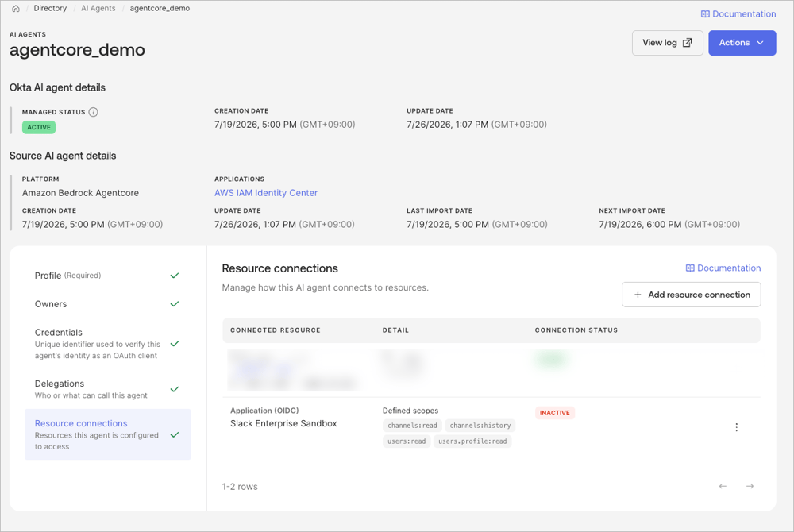The height and width of the screenshot is (532, 794).
Task: Click the INACTIVE status badge
Action: (x=554, y=413)
